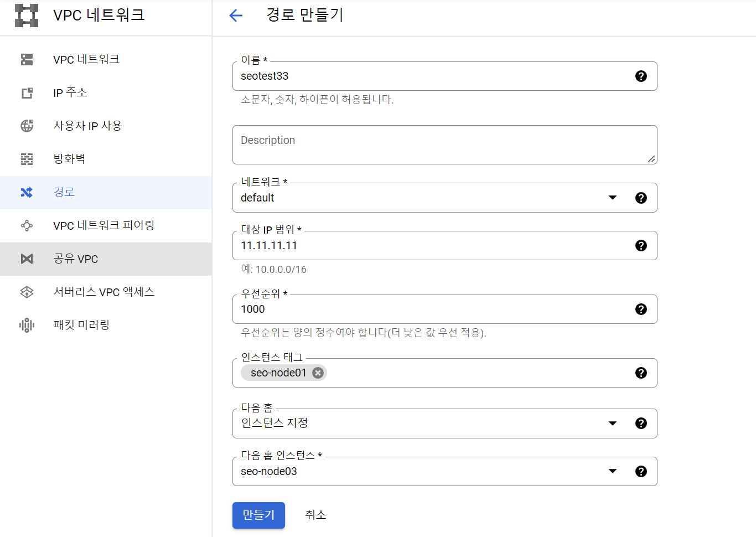Click the 서버리스 VPC 액세스 icon
Viewport: 756px width, 537px height.
(x=27, y=292)
